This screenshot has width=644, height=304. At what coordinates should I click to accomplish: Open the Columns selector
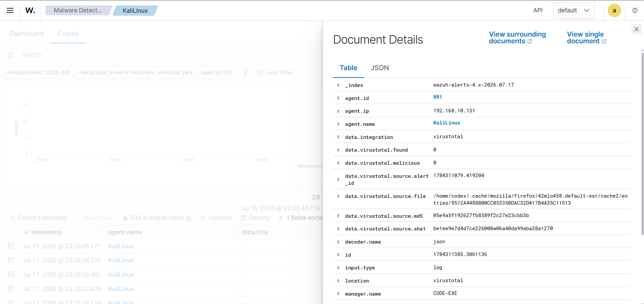click(x=217, y=218)
